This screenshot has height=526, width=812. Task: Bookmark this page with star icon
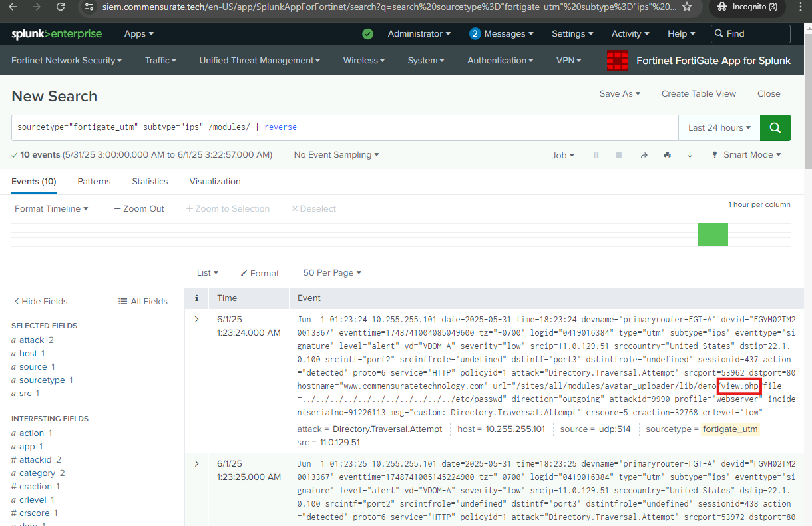click(687, 7)
